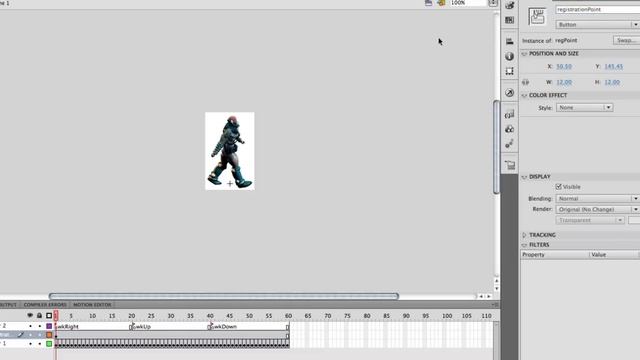This screenshot has width=640, height=360.
Task: Click the button symbol icon in Properties
Action: [537, 16]
